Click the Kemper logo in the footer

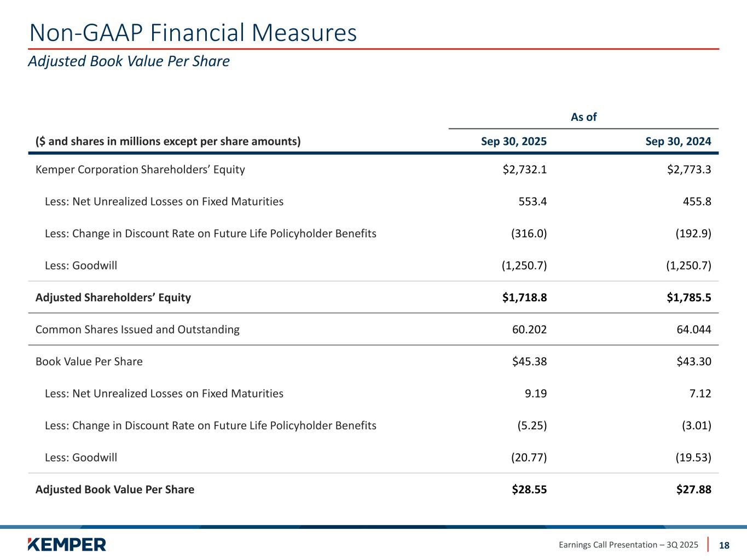[67, 544]
